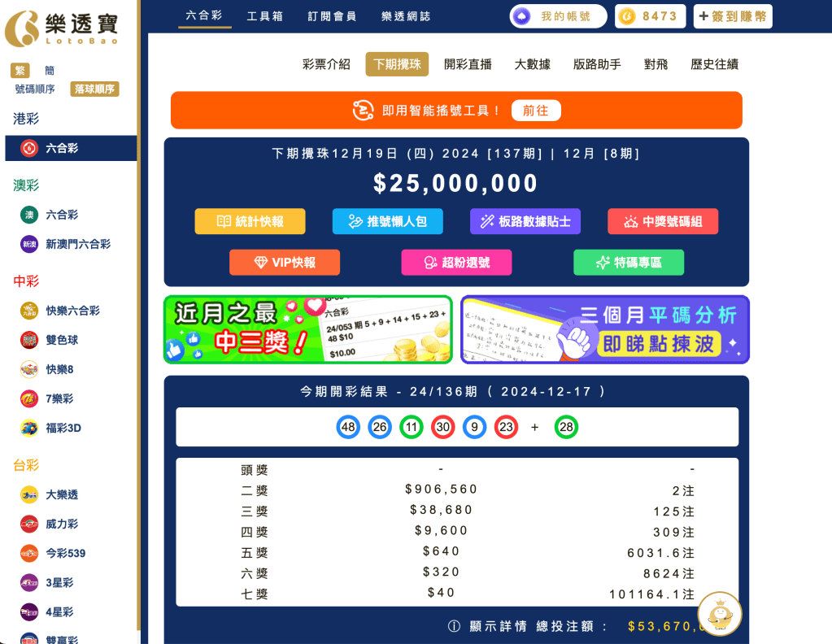Click the 統計快報 yellow button
Screen dimensions: 832x644
[x=250, y=221]
